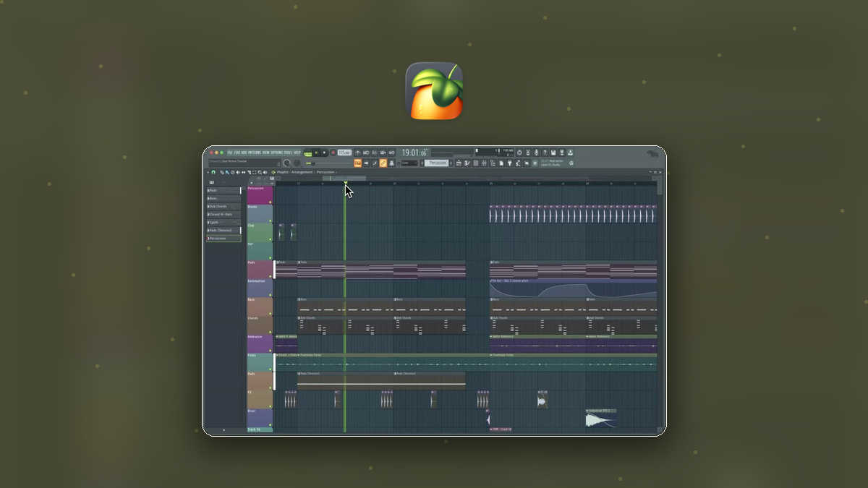The width and height of the screenshot is (868, 488).
Task: Select the Synth pattern in picker
Action: [x=224, y=222]
